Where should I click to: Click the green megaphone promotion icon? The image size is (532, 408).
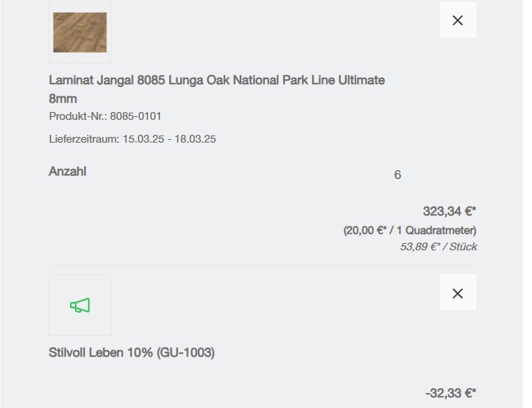click(80, 305)
